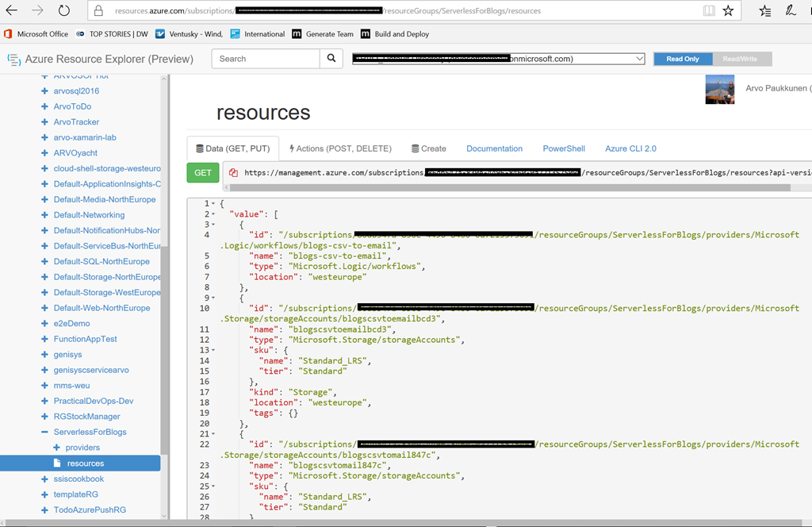This screenshot has width=812, height=527.
Task: Open the Actions (POST, DELETE) tab
Action: click(x=340, y=148)
